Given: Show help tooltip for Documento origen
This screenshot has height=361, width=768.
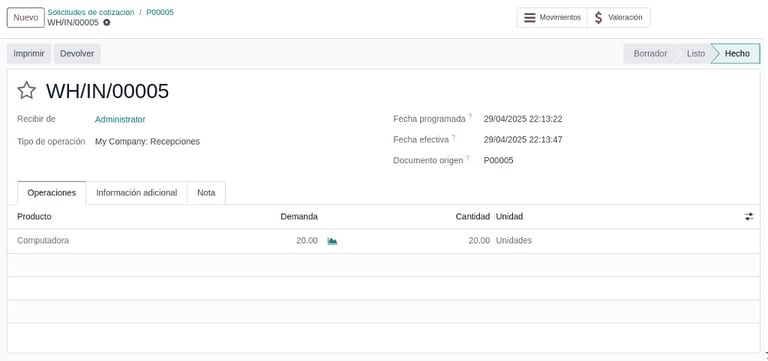Looking at the screenshot, I should [468, 158].
